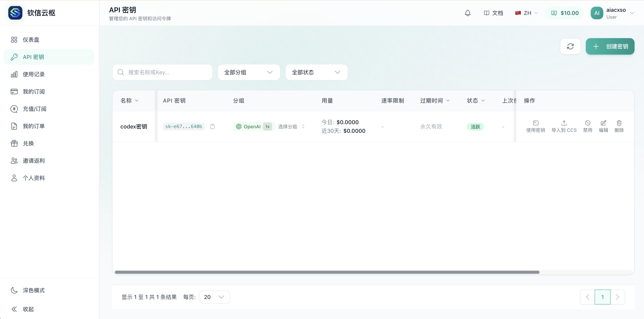Click the sk-e67...640b key text
Image resolution: width=644 pixels, height=319 pixels.
point(184,126)
